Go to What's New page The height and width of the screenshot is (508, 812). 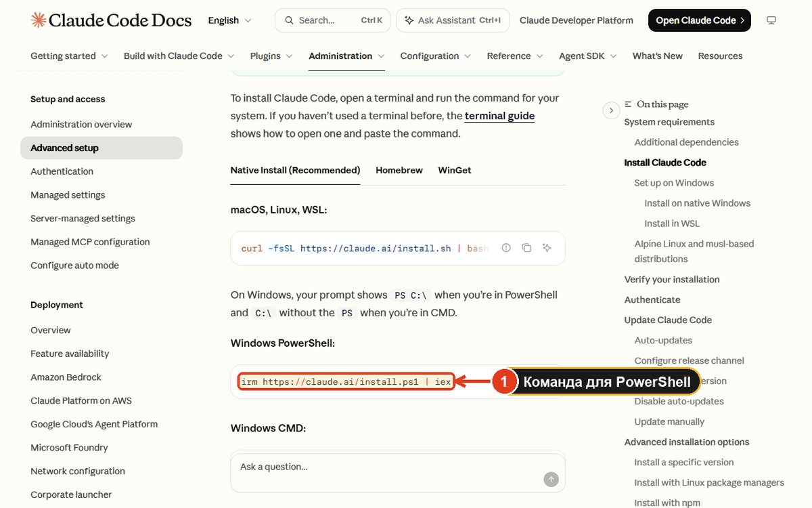pos(658,56)
